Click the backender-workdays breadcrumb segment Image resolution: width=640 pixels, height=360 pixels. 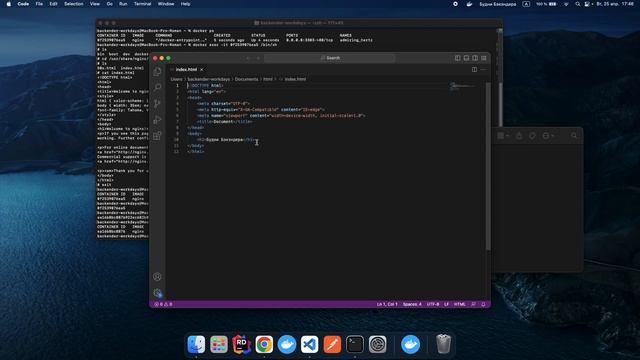209,79
